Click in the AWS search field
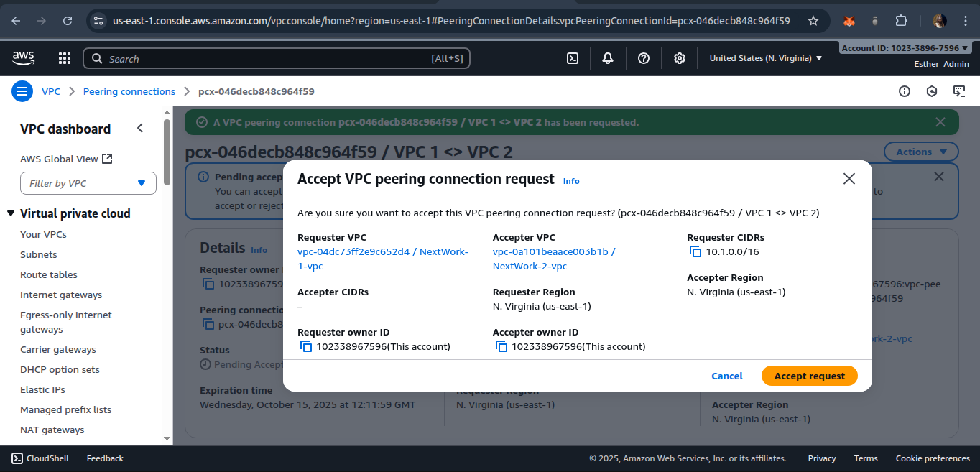Screen dimensions: 980x472 [277, 58]
